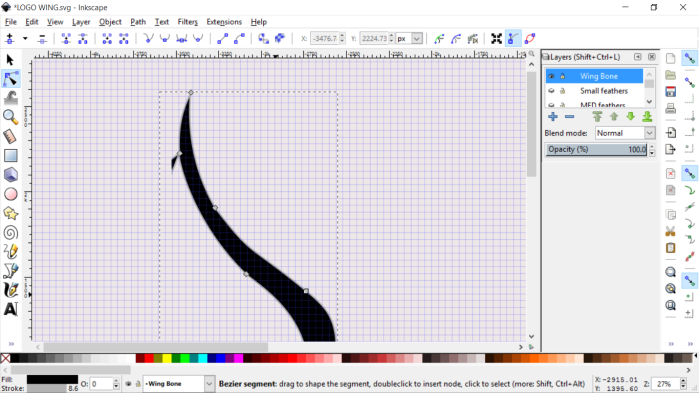Toggle visibility of Small feathers layer
699x393 pixels.
pyautogui.click(x=551, y=91)
